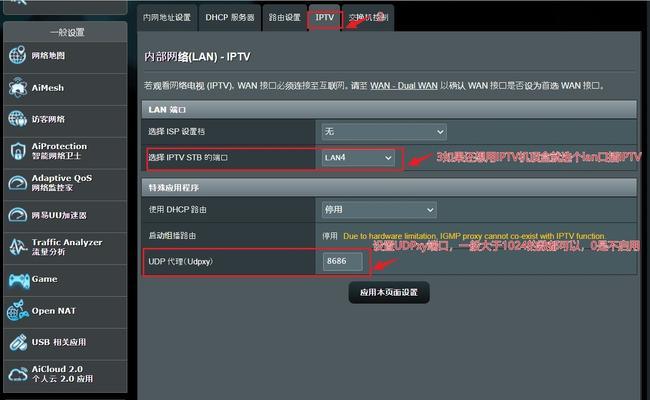
Task: Open the AiMesh menu entry text
Action: [48, 88]
